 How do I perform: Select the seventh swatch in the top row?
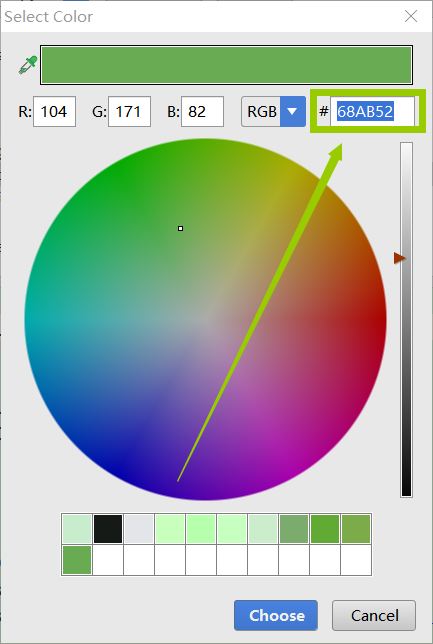pos(263,529)
